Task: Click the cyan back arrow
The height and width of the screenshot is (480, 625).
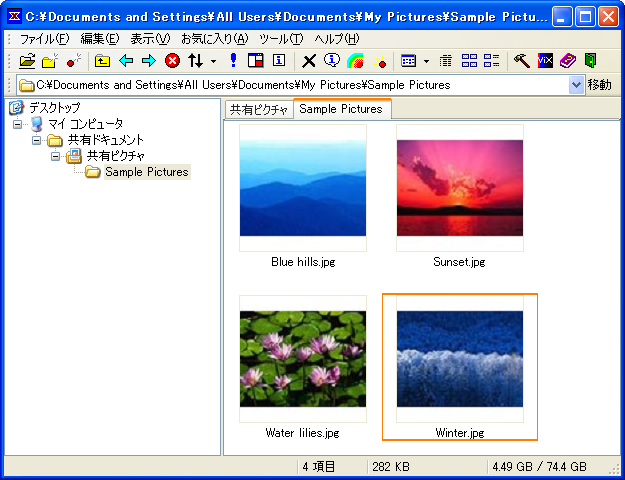Action: pyautogui.click(x=126, y=61)
